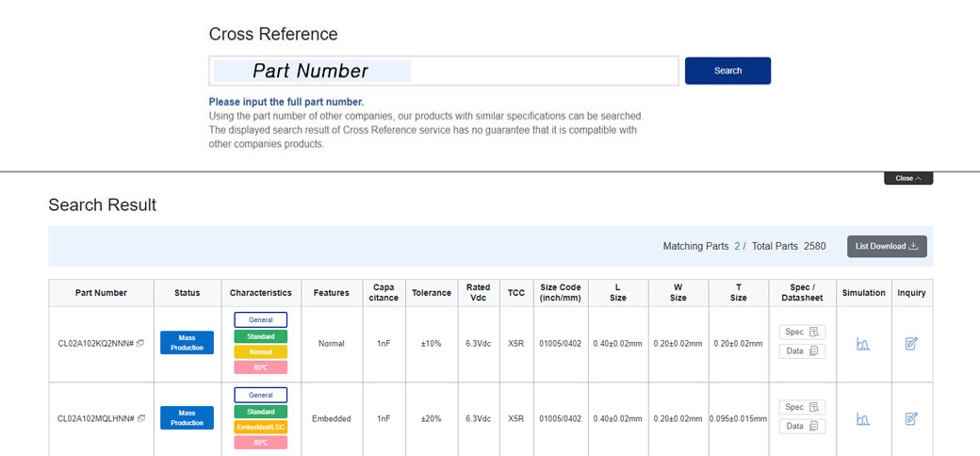Click the Size Code (inch/mm) column header
This screenshot has width=980, height=456.
click(x=561, y=293)
